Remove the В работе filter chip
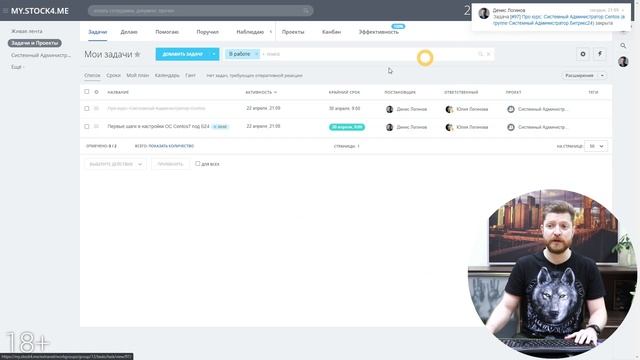640x360 pixels. (x=256, y=54)
